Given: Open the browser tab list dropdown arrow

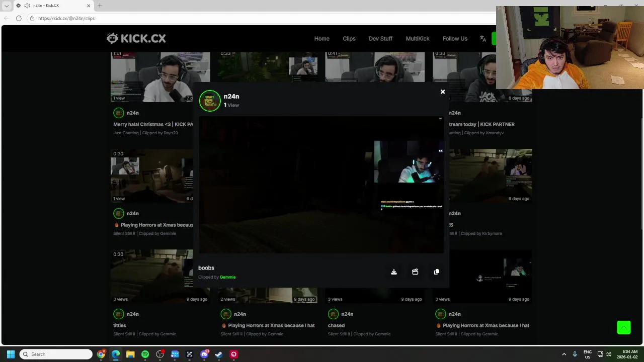Looking at the screenshot, I should 7,6.
